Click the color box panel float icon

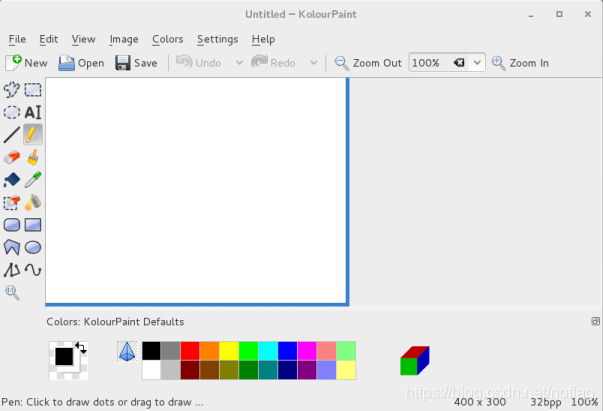tap(595, 321)
